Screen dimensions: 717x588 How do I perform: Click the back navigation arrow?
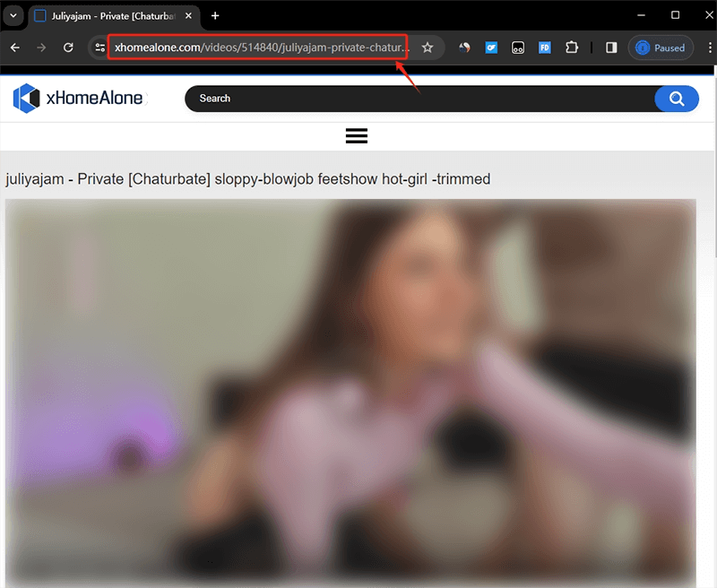14,48
